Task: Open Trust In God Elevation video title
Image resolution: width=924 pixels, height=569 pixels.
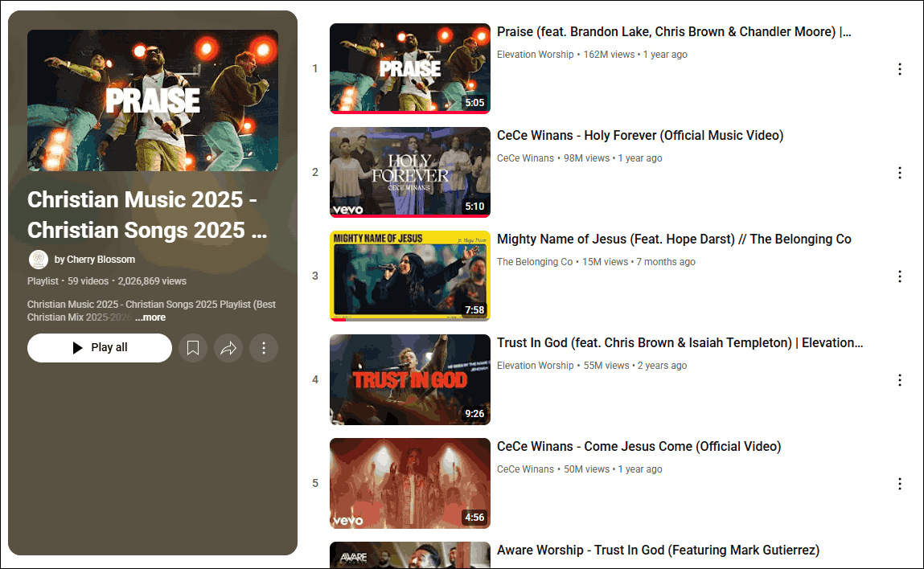Action: point(680,343)
